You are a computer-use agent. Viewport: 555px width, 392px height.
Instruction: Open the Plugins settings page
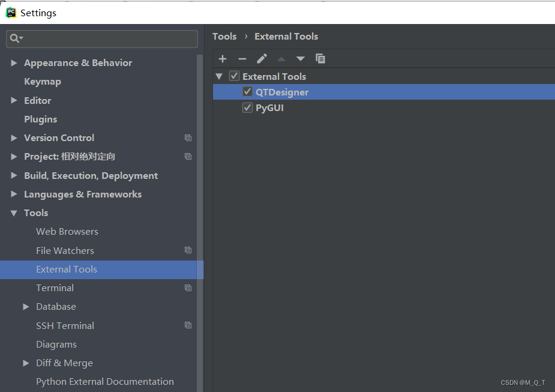pyautogui.click(x=41, y=119)
